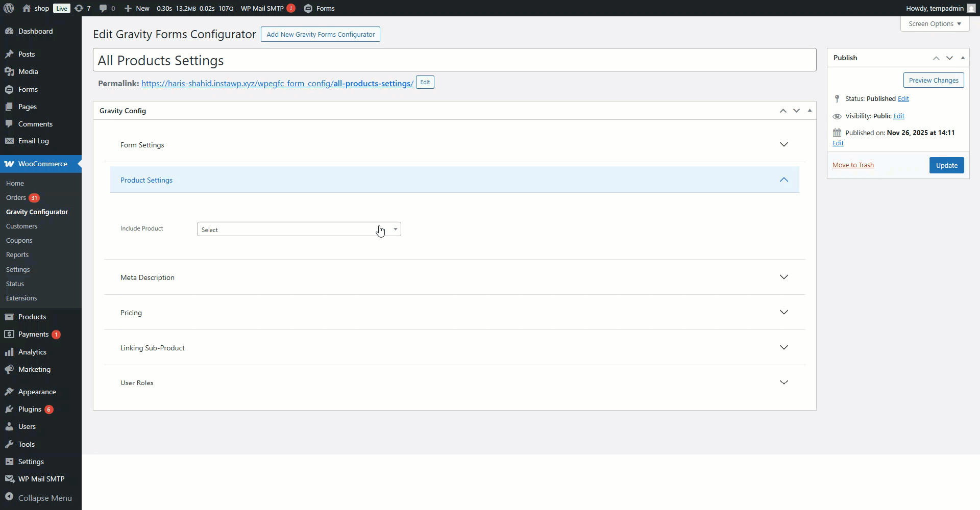The image size is (980, 510).
Task: Edit the Published on date
Action: point(838,143)
